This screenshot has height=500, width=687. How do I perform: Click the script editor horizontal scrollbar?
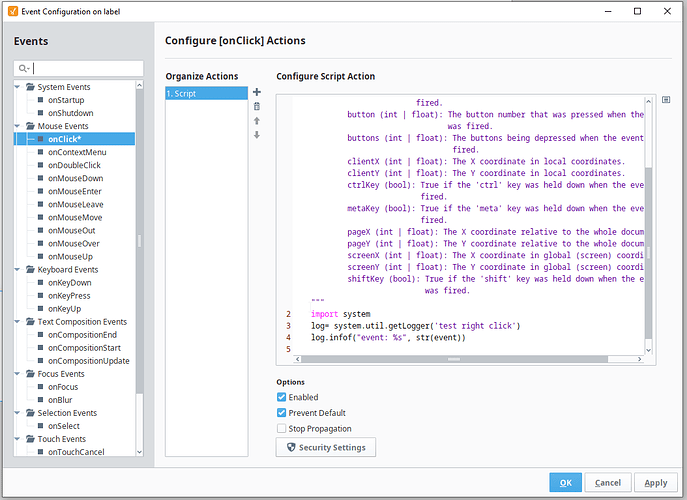pos(454,359)
